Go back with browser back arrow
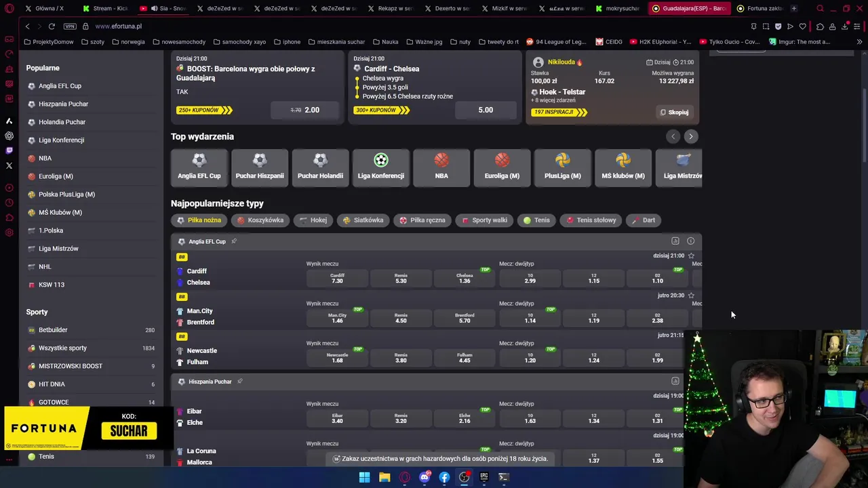The image size is (868, 488). coord(27,26)
